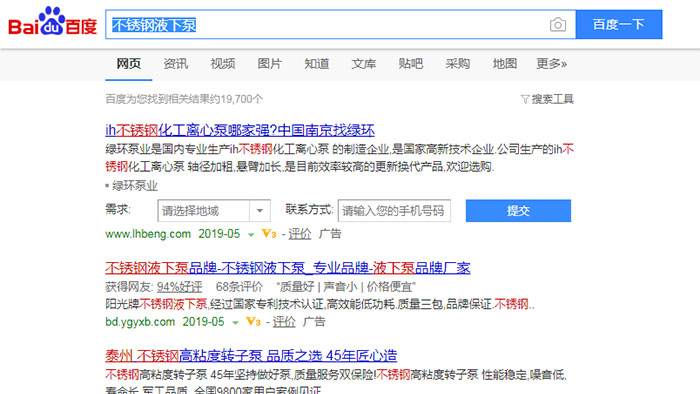The width and height of the screenshot is (700, 394).
Task: Open the 图片 tab
Action: pos(270,64)
